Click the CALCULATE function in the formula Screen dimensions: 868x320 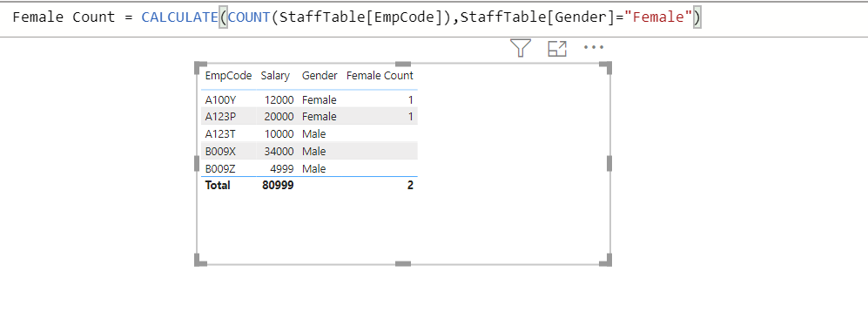(x=180, y=17)
